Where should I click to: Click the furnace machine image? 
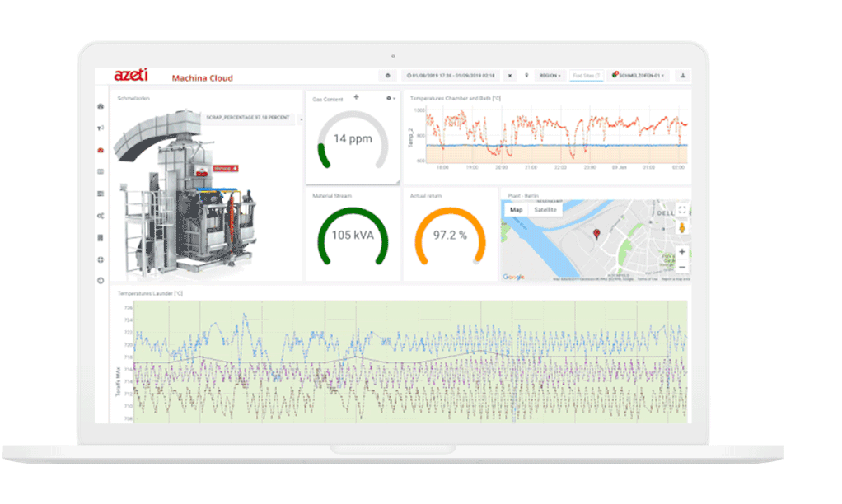click(x=185, y=194)
